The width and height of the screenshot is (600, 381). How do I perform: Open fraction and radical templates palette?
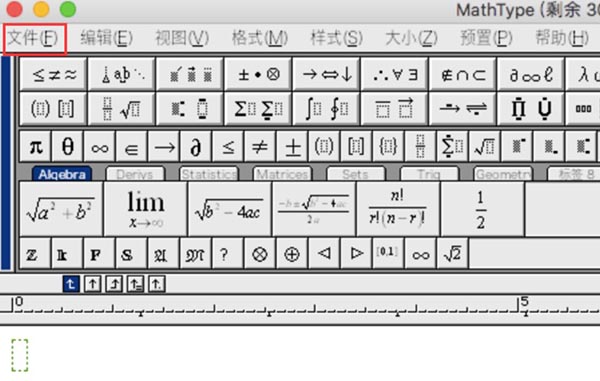122,109
